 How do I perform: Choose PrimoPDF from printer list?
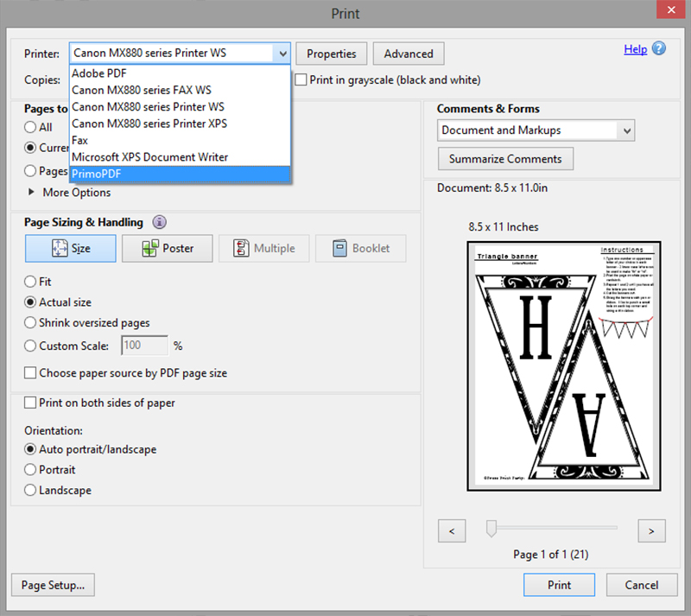[x=180, y=174]
